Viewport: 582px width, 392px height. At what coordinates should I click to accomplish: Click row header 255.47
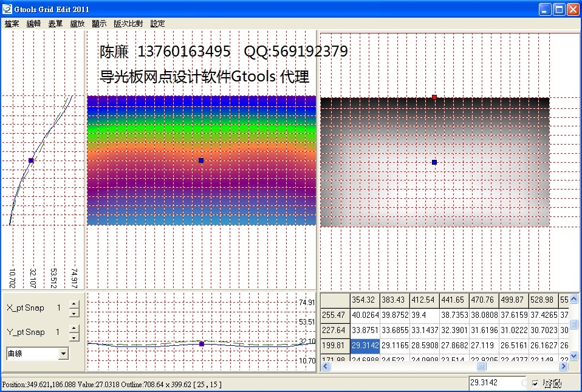(335, 315)
